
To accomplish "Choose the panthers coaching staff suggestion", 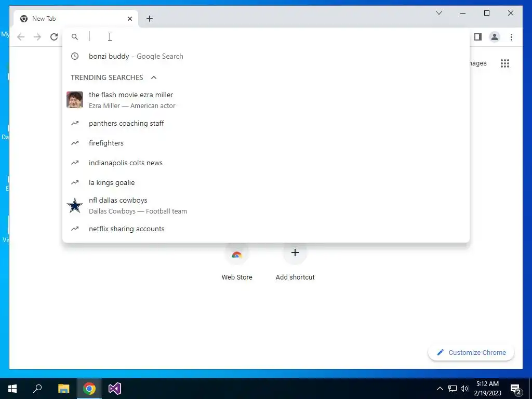I will pos(266,123).
